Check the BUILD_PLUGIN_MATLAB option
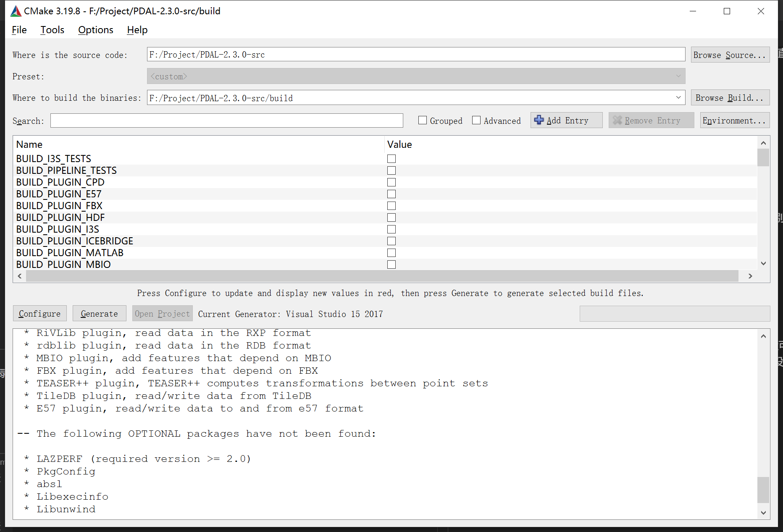The height and width of the screenshot is (532, 783). (x=391, y=253)
